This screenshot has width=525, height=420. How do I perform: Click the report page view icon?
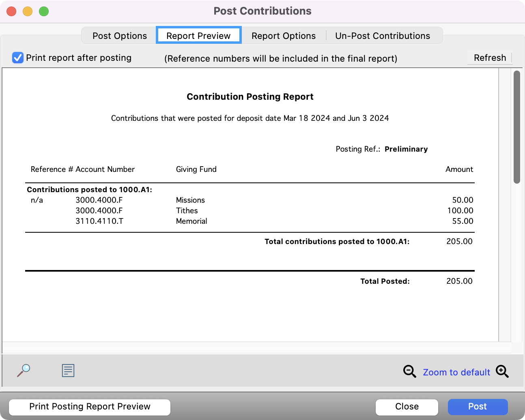pyautogui.click(x=68, y=370)
